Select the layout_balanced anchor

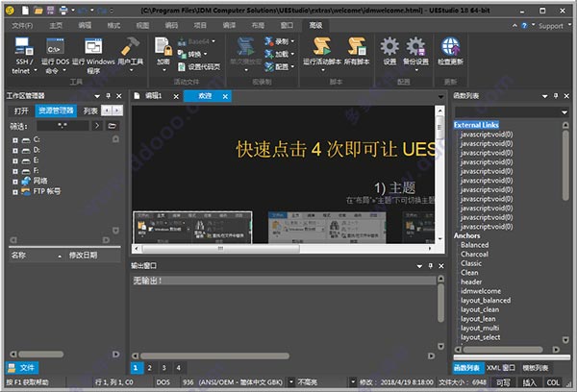[486, 301]
